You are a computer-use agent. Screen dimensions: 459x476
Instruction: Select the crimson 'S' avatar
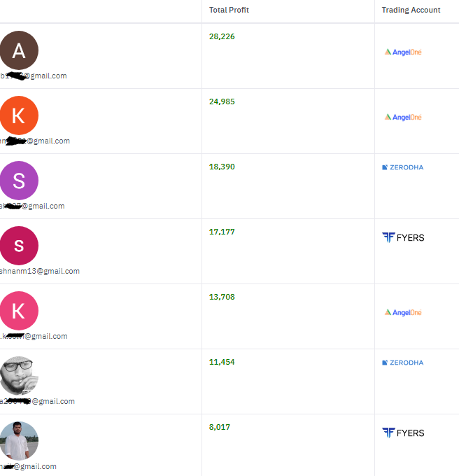click(19, 246)
